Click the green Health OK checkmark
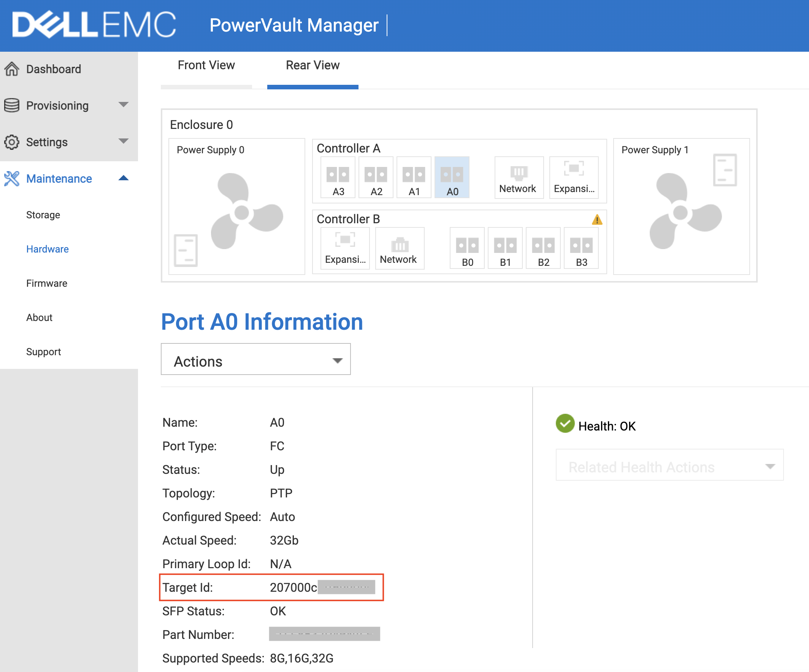The height and width of the screenshot is (672, 809). (x=565, y=423)
